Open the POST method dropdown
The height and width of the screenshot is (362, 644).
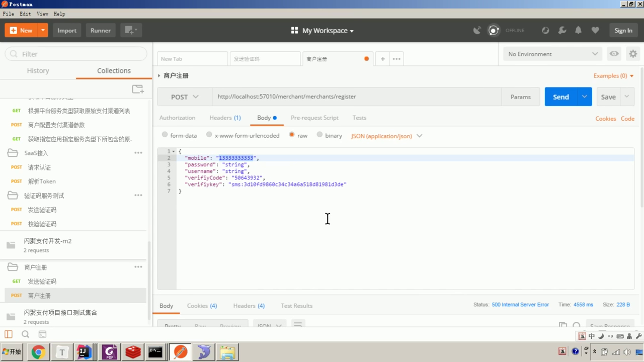pyautogui.click(x=185, y=97)
